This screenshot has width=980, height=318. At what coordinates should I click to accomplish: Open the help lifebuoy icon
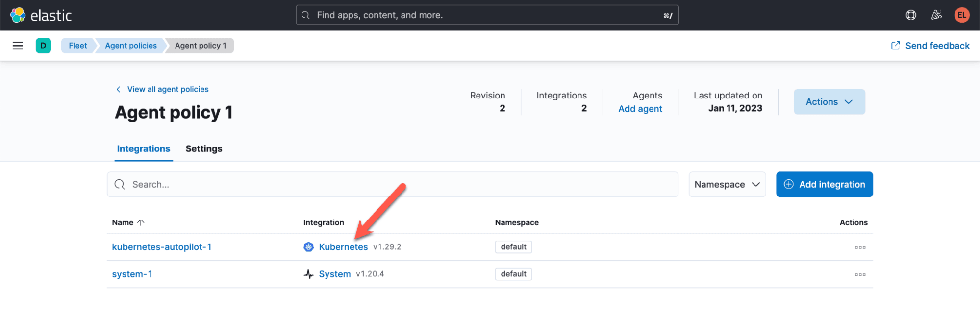point(910,15)
